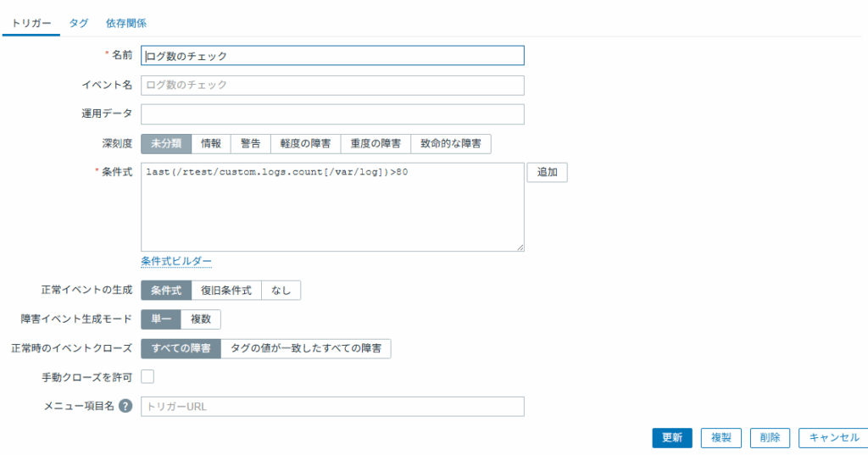Screen dimensions: 868x455
Task: Enable the 手動クローズを許可 checkbox
Action: tap(147, 377)
